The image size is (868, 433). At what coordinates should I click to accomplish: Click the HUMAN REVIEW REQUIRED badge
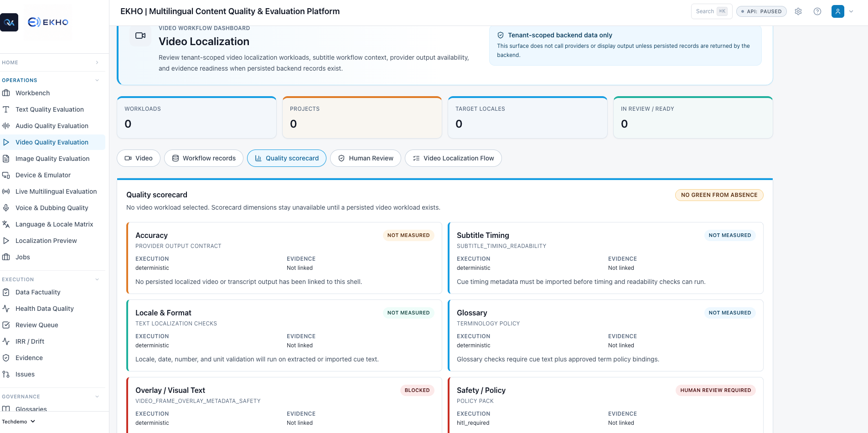coord(716,390)
